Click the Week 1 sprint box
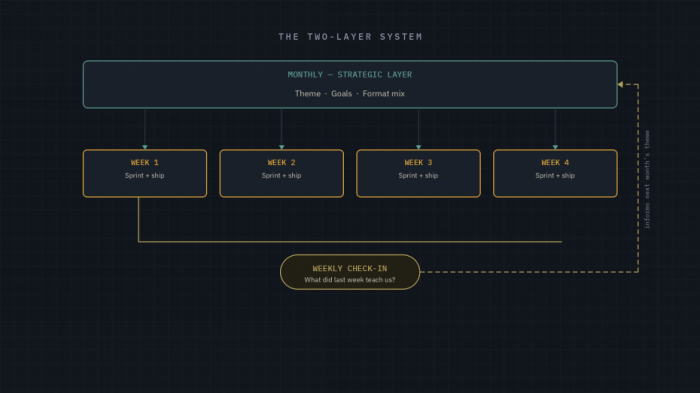 (145, 173)
